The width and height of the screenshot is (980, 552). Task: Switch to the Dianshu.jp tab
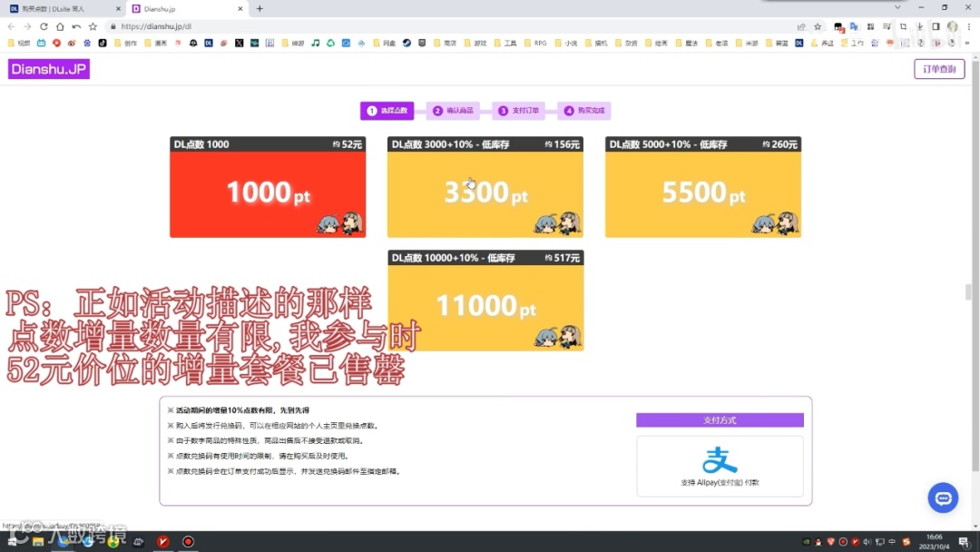(x=186, y=9)
